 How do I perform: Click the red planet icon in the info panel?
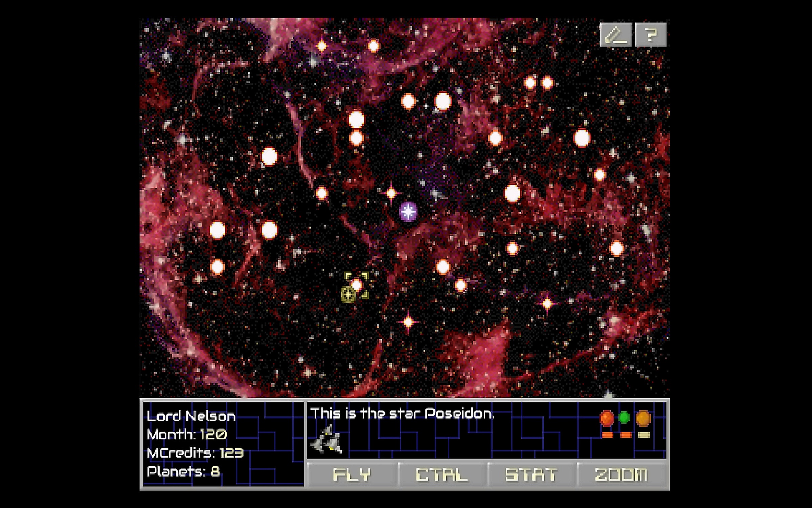[x=607, y=418]
